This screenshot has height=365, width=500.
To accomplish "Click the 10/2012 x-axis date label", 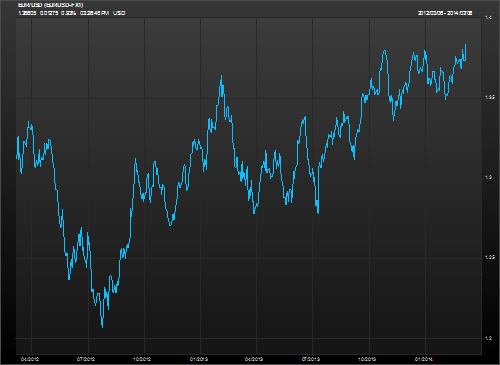I will (142, 359).
